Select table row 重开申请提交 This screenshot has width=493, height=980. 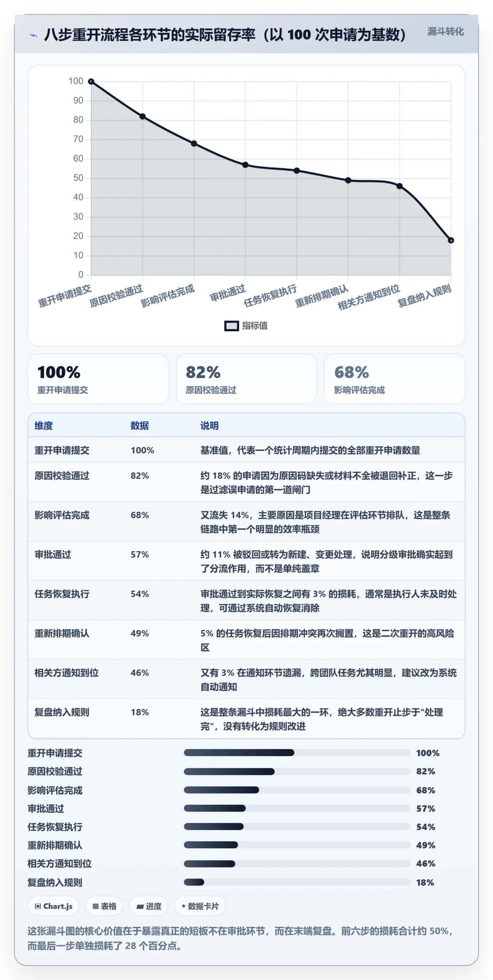coord(246,450)
